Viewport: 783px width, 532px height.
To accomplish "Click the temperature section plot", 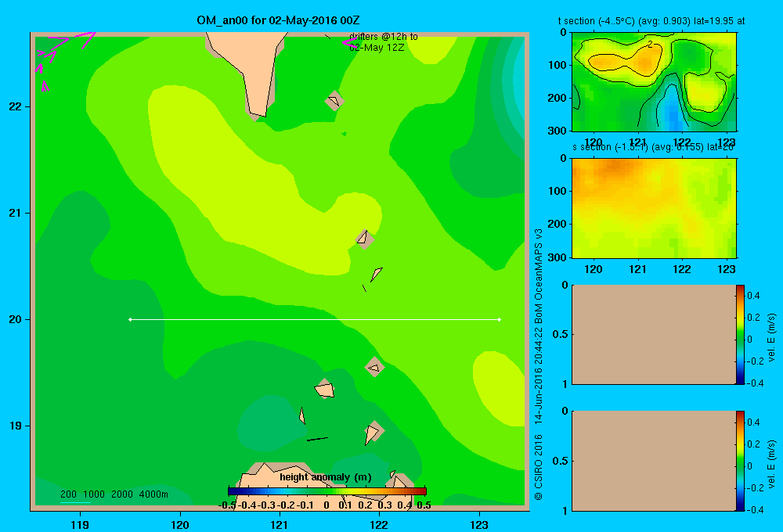I will pos(654,81).
